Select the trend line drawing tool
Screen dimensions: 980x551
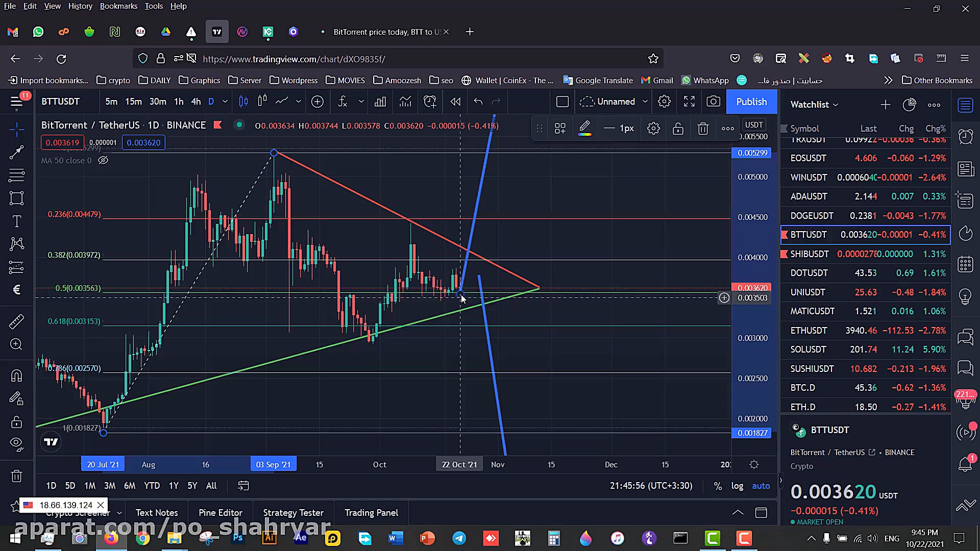click(16, 152)
